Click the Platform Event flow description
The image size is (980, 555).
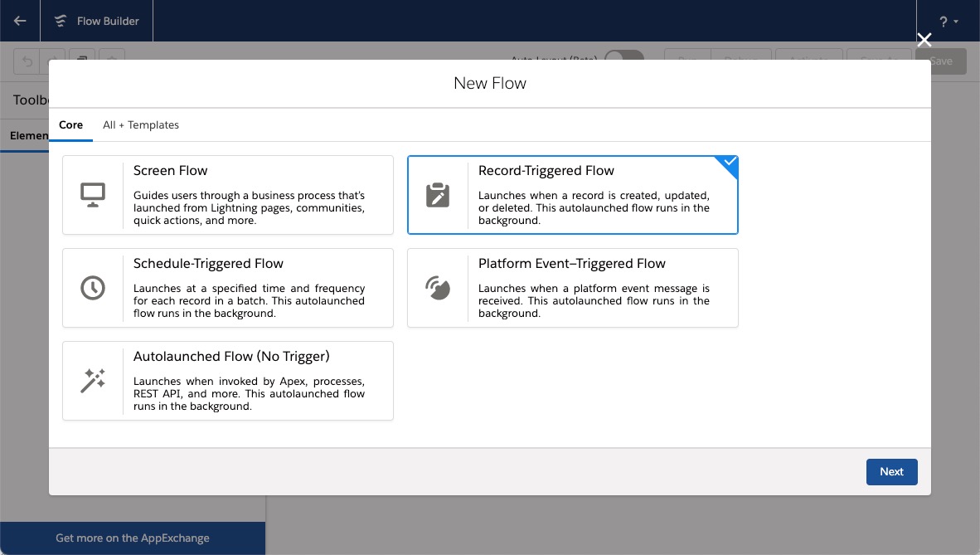594,300
